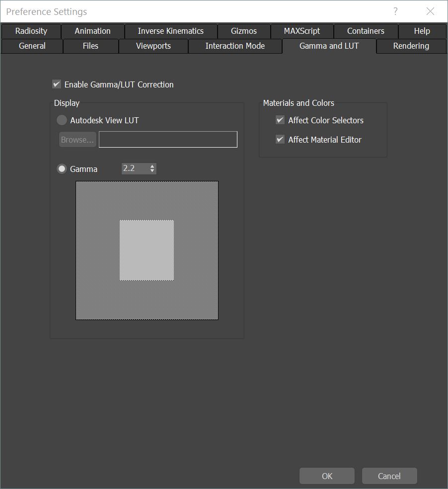Screen dimensions: 448x489
Task: Click the LUT file path field
Action: tap(168, 139)
